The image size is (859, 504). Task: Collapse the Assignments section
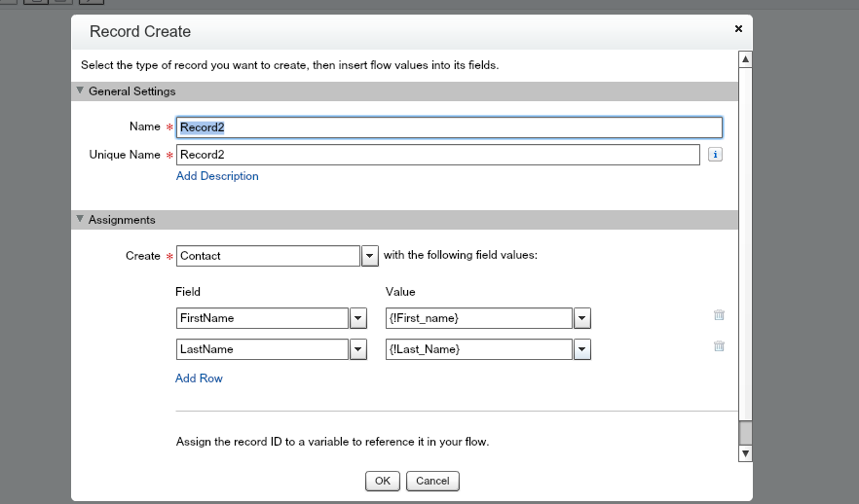tap(81, 220)
